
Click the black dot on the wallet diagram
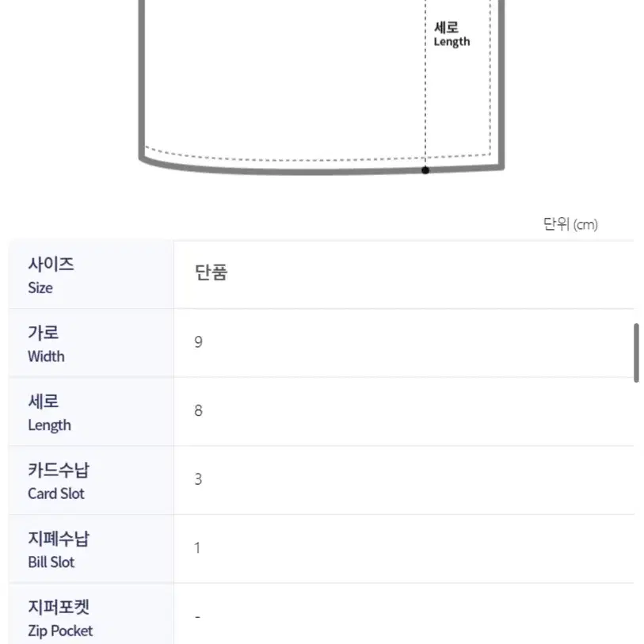(425, 170)
